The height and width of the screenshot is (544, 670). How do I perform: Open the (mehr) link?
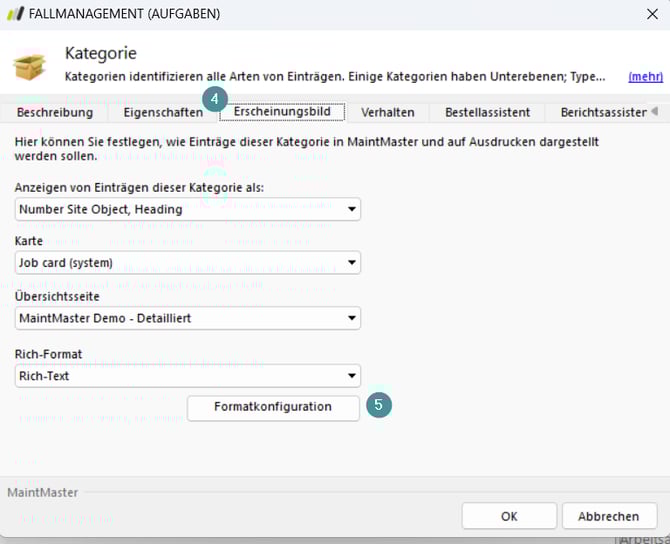coord(644,76)
